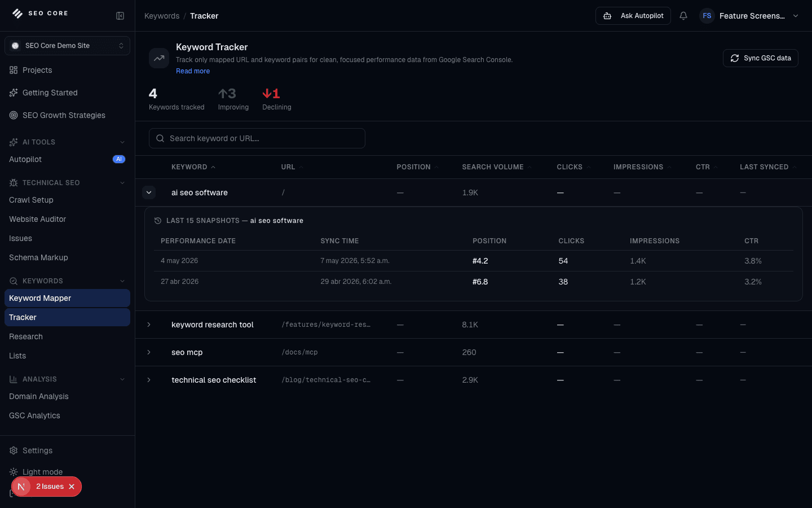Image resolution: width=812 pixels, height=508 pixels.
Task: Click the 2 Issues badge
Action: pyautogui.click(x=50, y=487)
